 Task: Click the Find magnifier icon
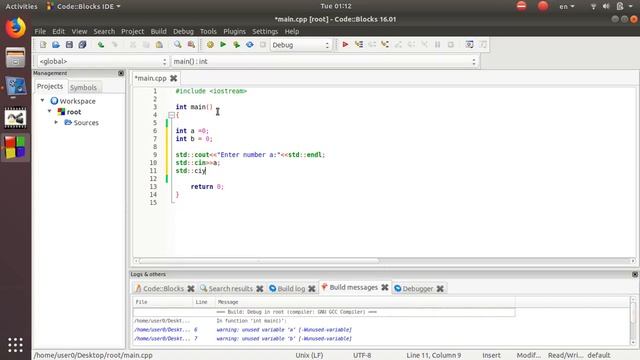point(178,45)
